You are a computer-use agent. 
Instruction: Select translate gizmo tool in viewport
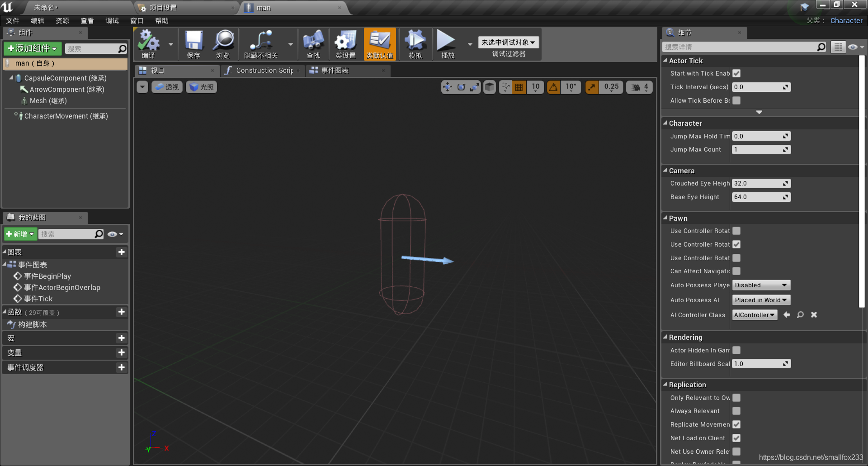(x=448, y=87)
